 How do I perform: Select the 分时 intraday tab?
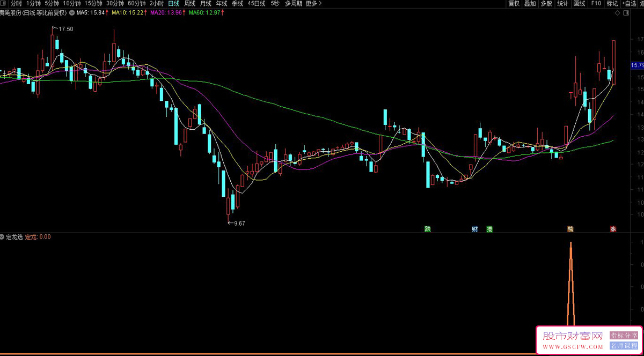coord(16,4)
